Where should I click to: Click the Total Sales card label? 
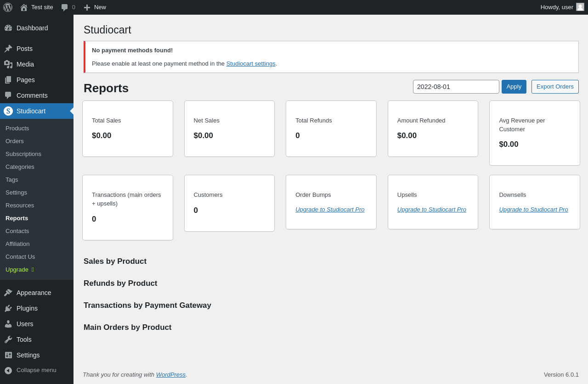[107, 121]
